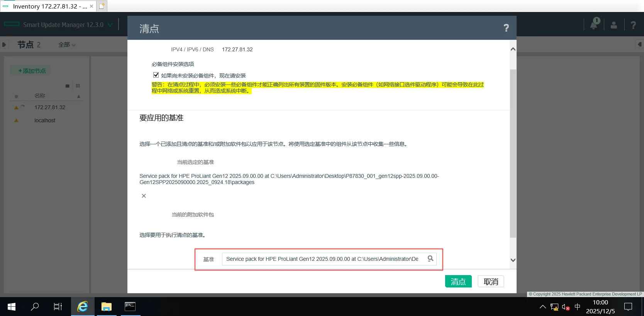Open the user account icon in the top bar
The width and height of the screenshot is (644, 316).
(614, 25)
